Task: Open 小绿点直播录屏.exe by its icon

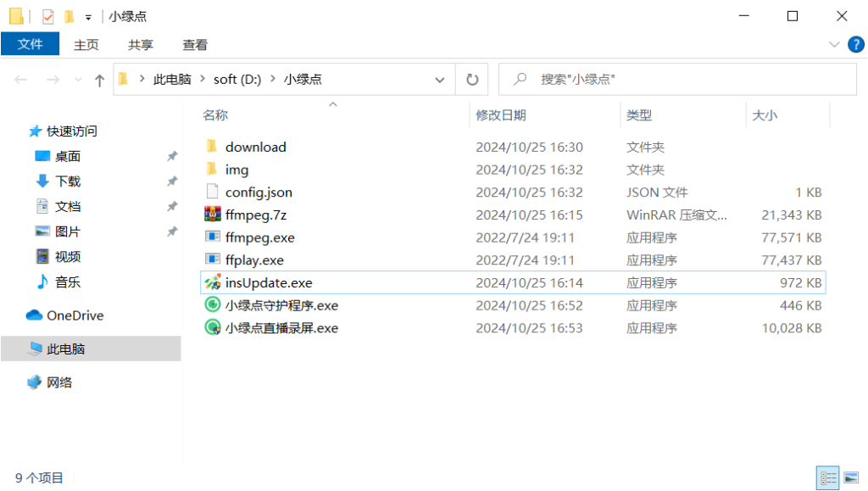Action: (212, 328)
